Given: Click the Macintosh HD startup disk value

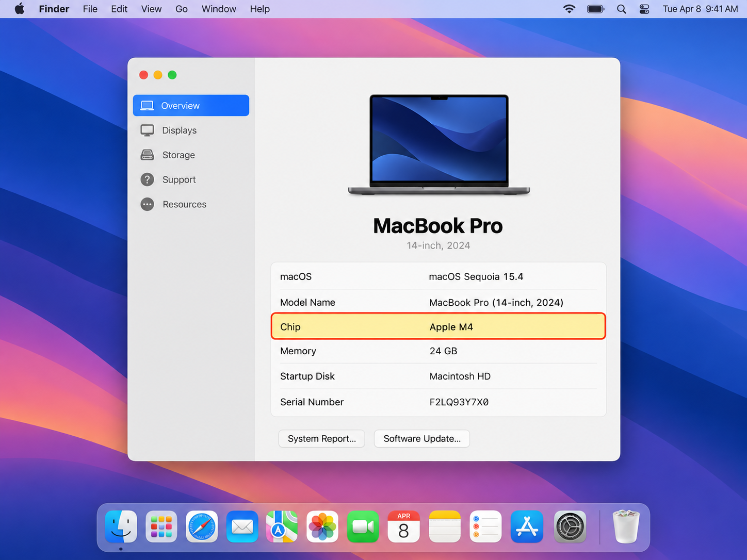Looking at the screenshot, I should click(x=460, y=376).
